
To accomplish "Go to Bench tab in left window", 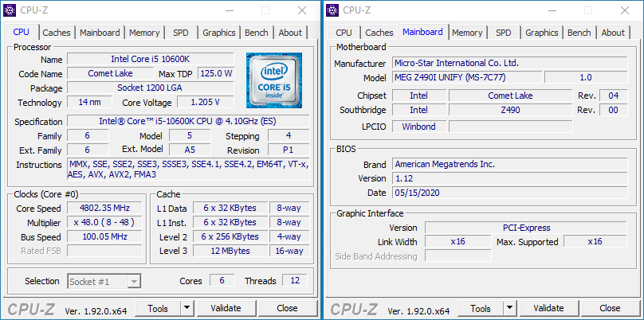I will (257, 33).
